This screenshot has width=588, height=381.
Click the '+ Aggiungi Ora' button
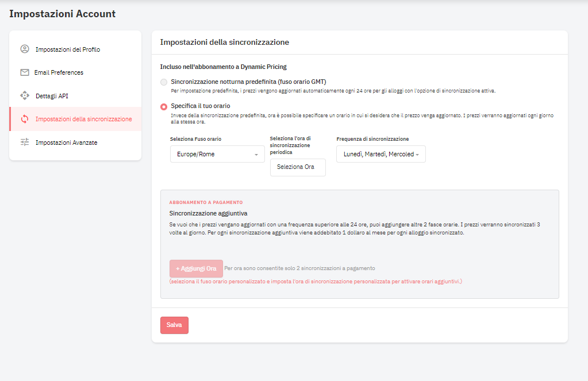tap(196, 268)
